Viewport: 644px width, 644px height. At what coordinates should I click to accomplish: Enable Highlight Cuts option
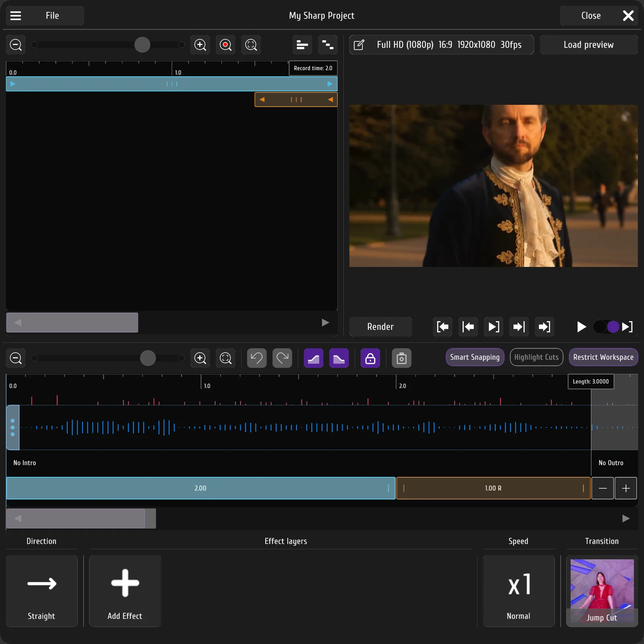click(x=537, y=357)
